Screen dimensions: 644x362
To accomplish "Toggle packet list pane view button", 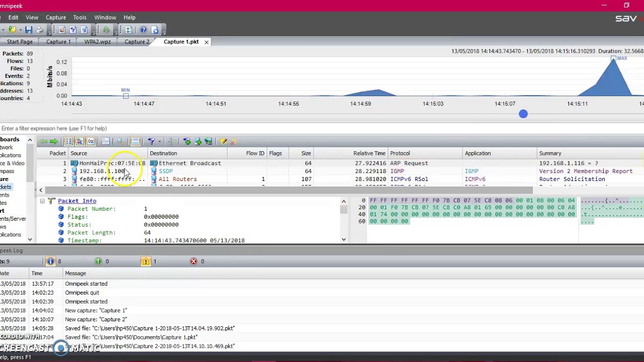I will [x=69, y=142].
